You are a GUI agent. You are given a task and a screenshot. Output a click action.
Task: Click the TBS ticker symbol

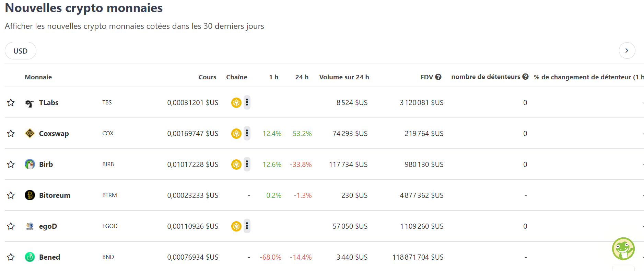pyautogui.click(x=107, y=102)
